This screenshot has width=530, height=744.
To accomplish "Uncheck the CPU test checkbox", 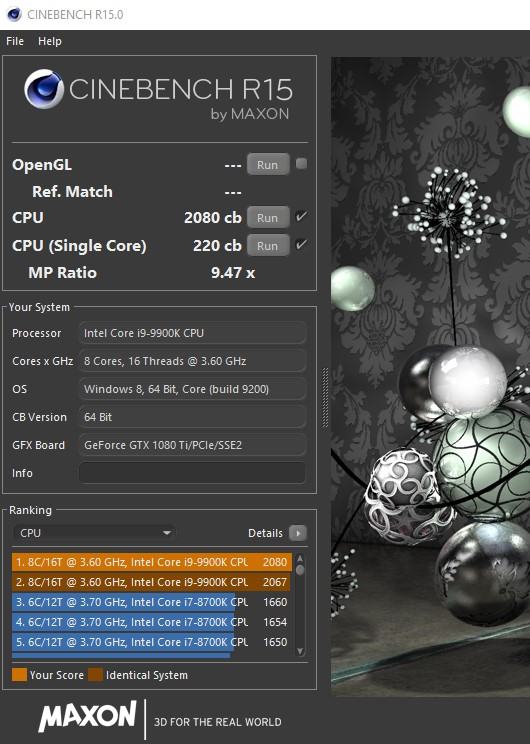I will point(301,217).
